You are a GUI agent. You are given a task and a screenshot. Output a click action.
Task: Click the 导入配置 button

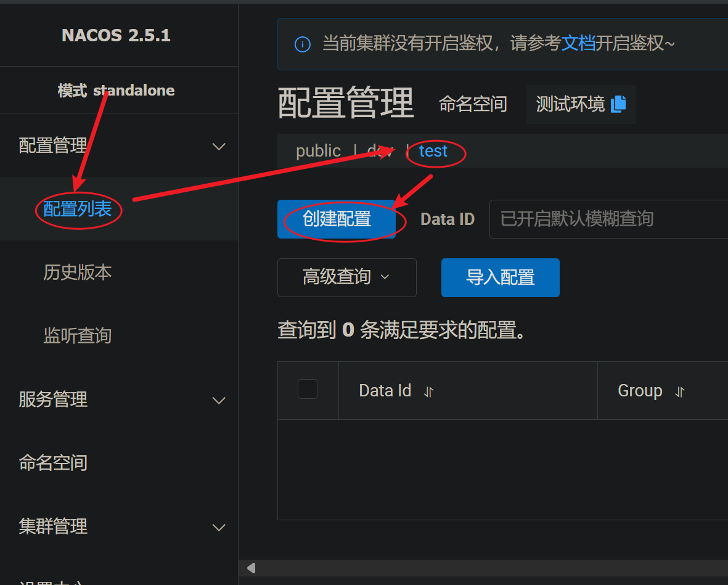coord(500,277)
